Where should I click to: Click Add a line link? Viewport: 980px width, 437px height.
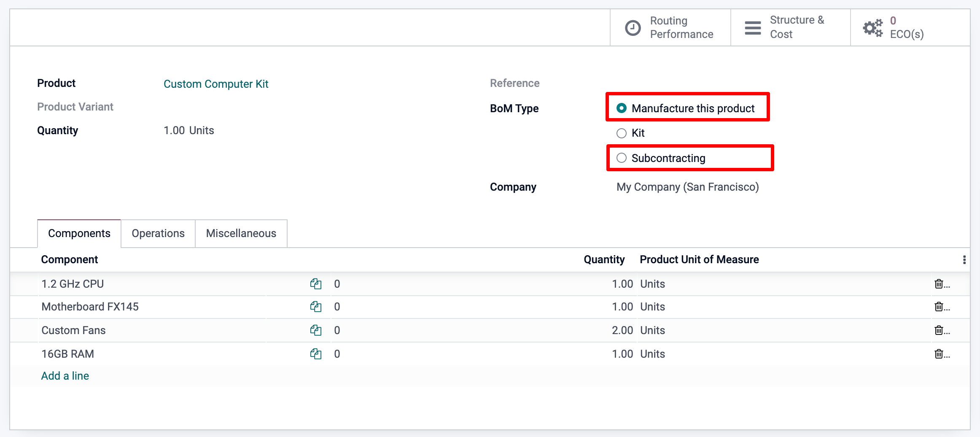click(x=65, y=376)
